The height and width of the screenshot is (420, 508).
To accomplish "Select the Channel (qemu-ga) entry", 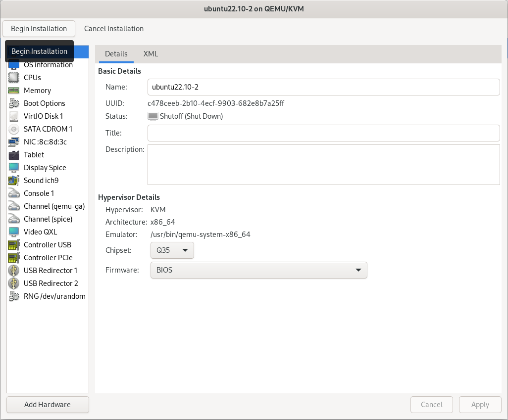I will tap(48, 206).
